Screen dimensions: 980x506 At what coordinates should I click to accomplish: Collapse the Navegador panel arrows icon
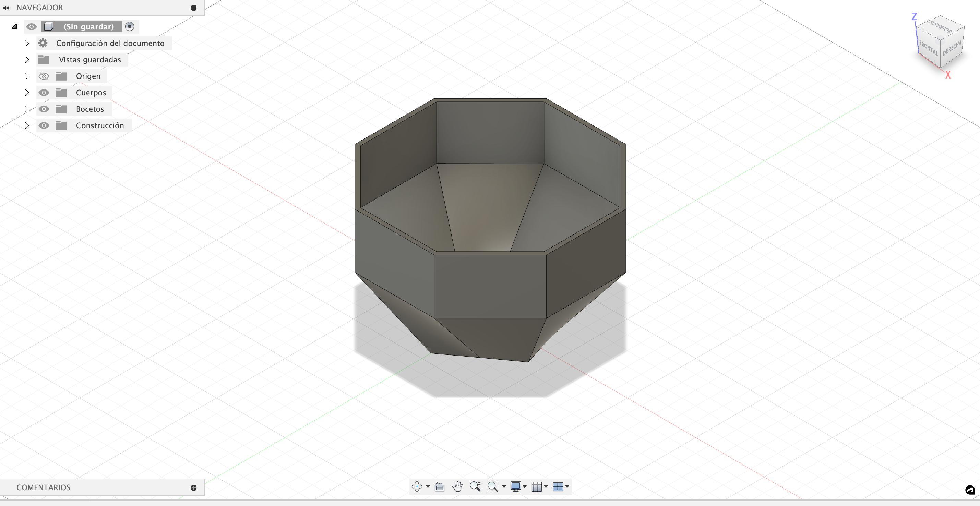[x=6, y=8]
